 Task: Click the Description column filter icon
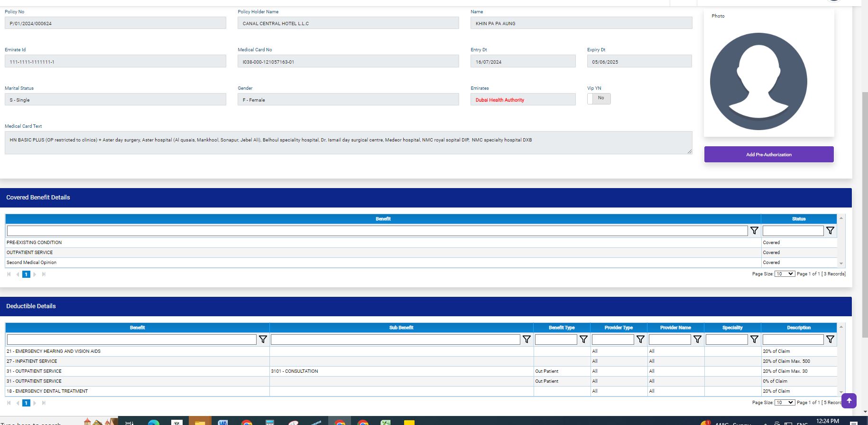[x=830, y=340]
